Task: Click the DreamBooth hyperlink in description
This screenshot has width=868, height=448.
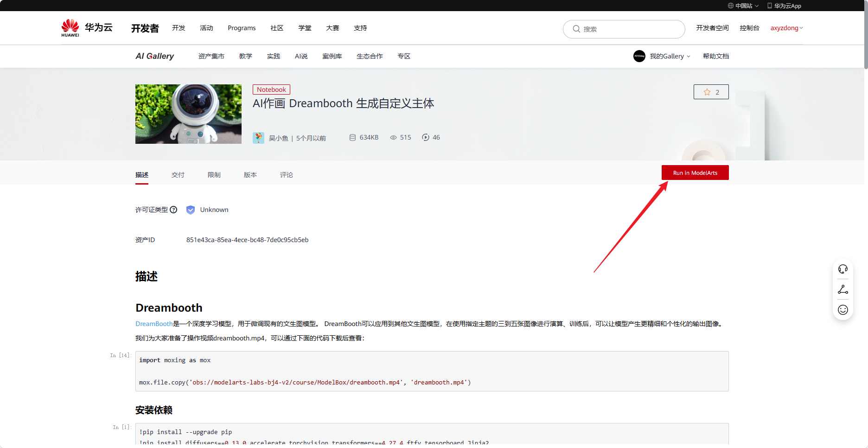Action: 154,324
